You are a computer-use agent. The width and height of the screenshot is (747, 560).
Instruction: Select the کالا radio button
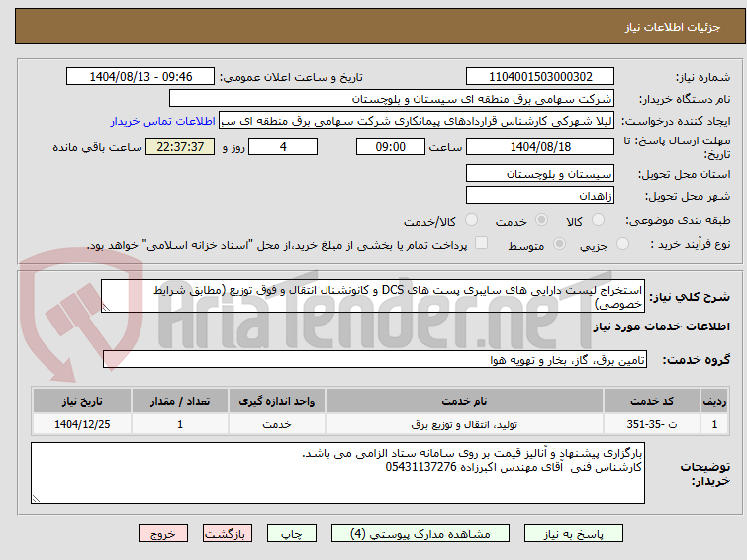click(598, 220)
